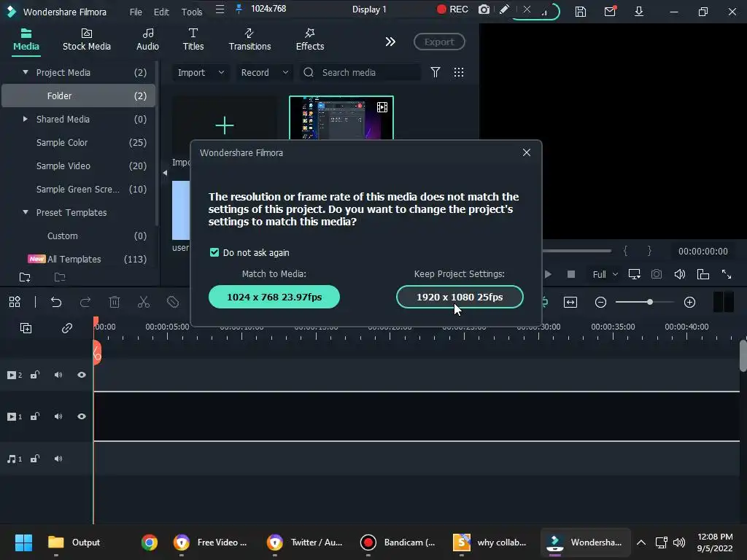Click the timeline zoom in plus icon

(689, 303)
